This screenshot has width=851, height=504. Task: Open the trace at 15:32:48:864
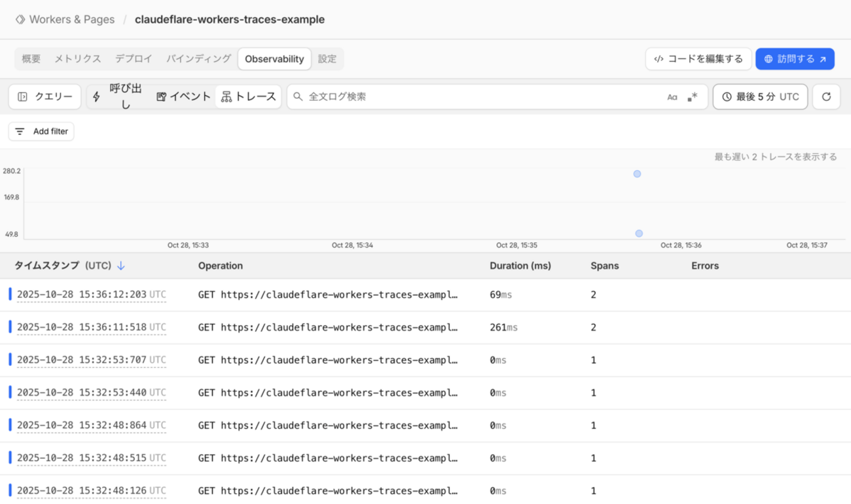425,425
